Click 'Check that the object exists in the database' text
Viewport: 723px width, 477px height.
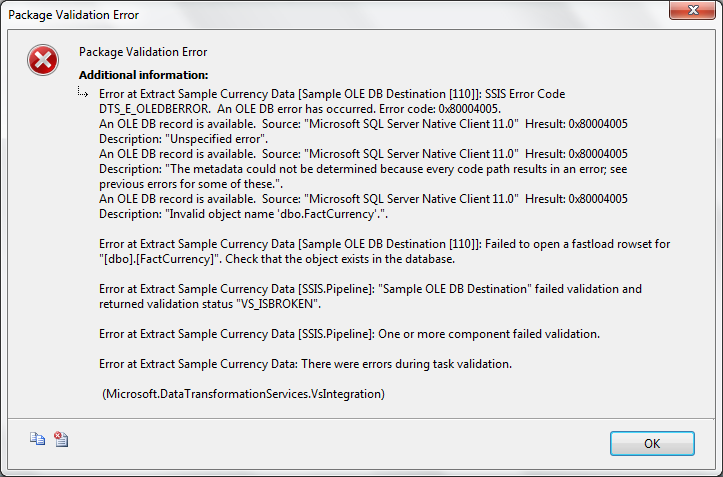(340, 259)
